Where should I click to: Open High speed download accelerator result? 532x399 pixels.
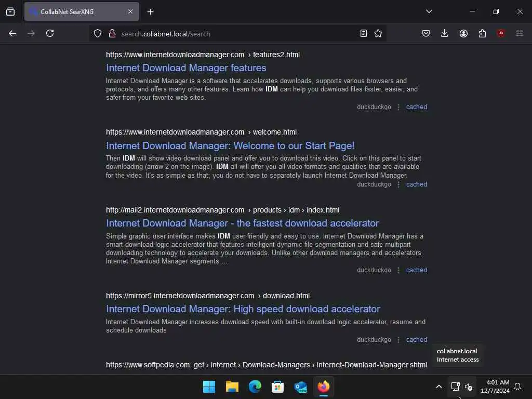click(x=243, y=309)
